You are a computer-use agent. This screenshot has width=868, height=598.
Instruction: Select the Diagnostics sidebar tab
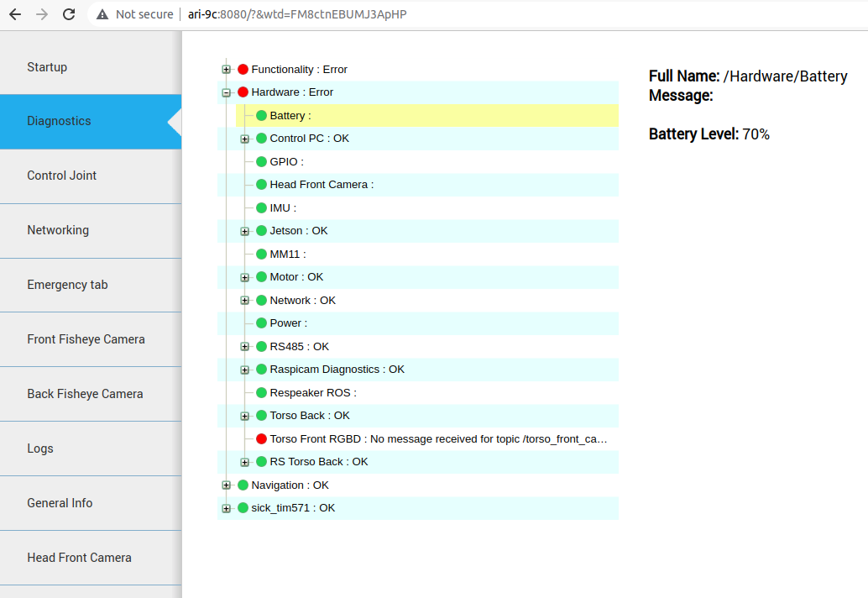click(91, 121)
